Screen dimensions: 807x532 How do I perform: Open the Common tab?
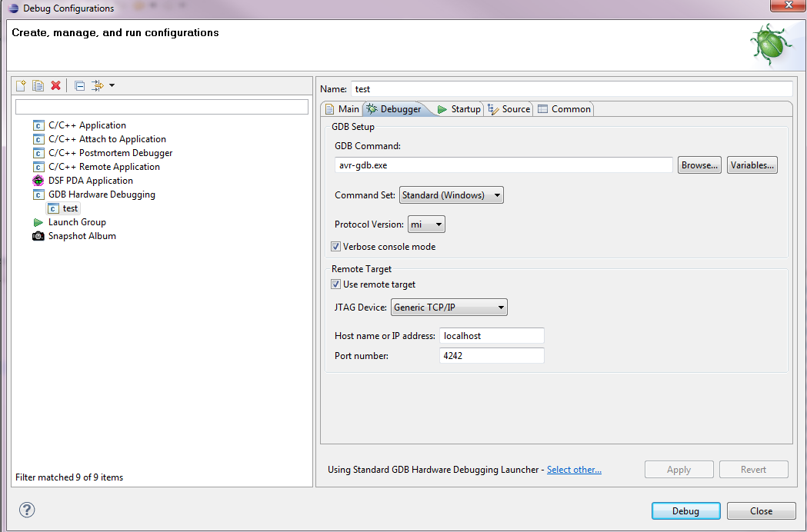pos(565,109)
